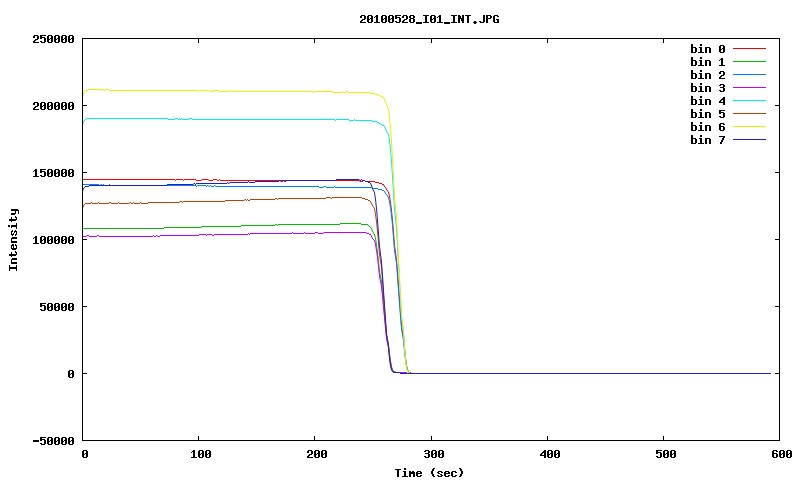Click the green line sample beside bin 1

[x=749, y=62]
